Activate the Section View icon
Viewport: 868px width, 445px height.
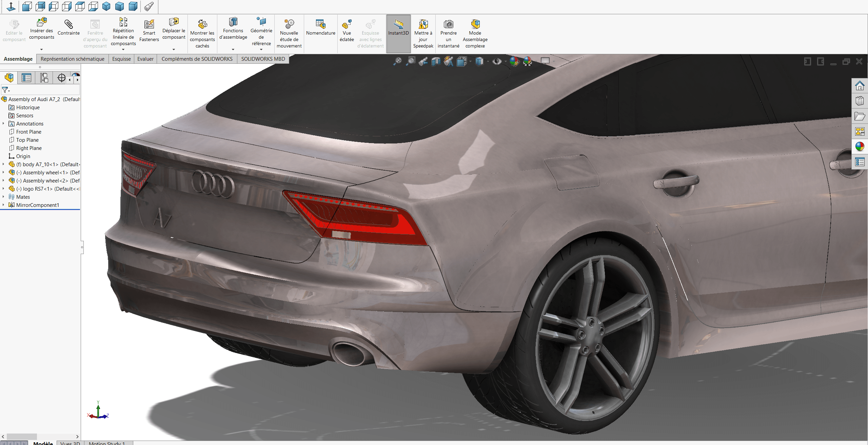pyautogui.click(x=436, y=61)
